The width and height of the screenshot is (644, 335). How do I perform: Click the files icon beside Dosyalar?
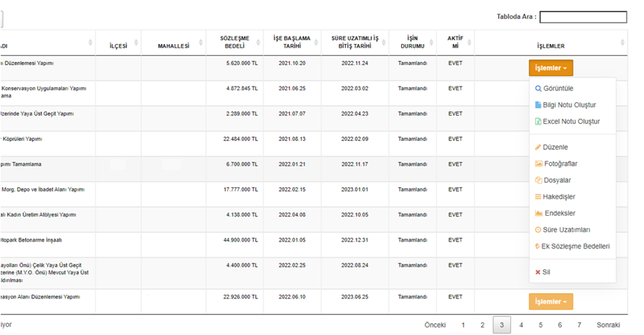pos(539,180)
